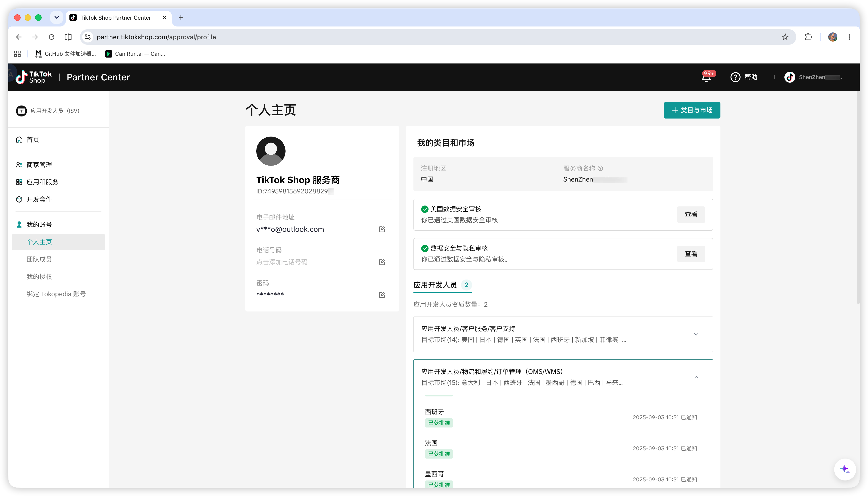Open site information icon in address bar
The width and height of the screenshot is (868, 496).
[87, 37]
